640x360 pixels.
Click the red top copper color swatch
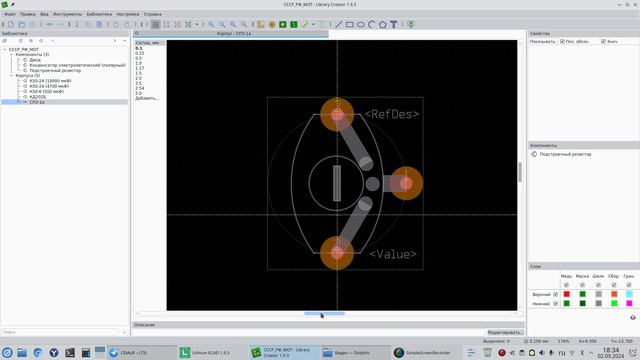tap(567, 294)
